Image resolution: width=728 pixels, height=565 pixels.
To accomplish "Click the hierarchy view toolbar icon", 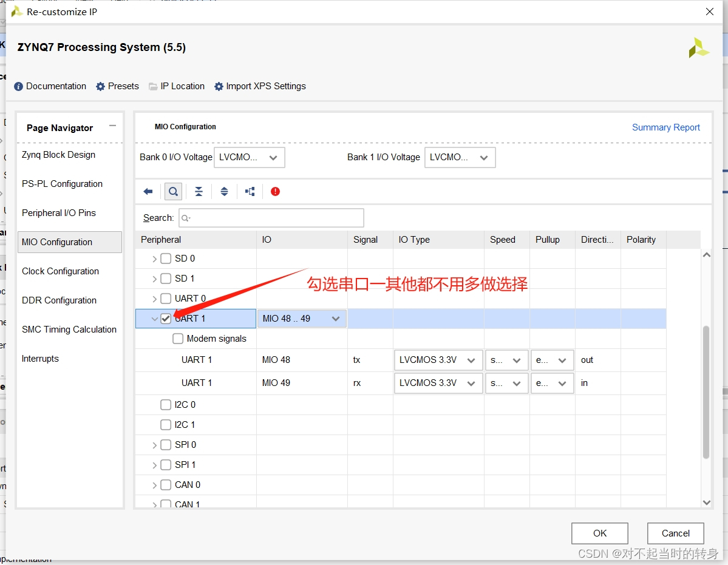I will [250, 192].
